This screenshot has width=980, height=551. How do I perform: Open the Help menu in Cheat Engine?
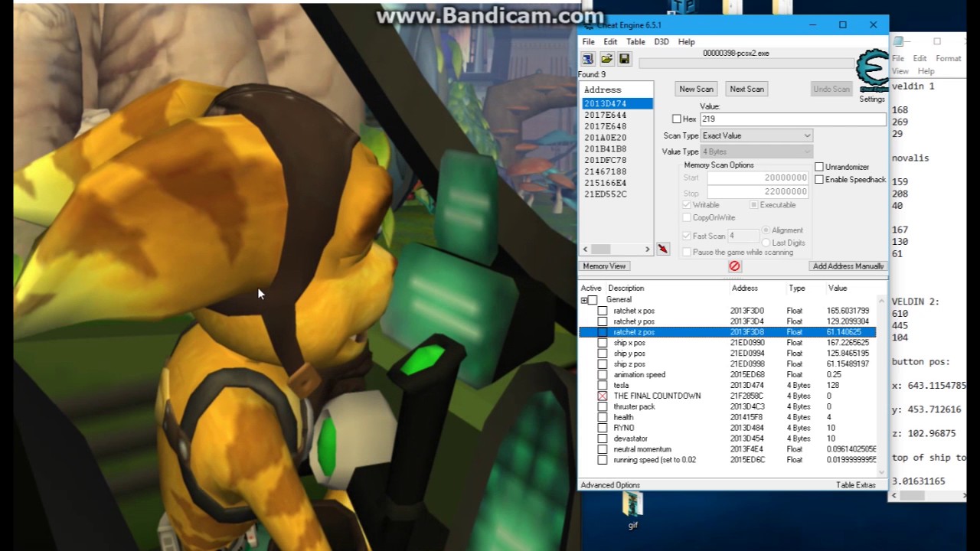686,41
